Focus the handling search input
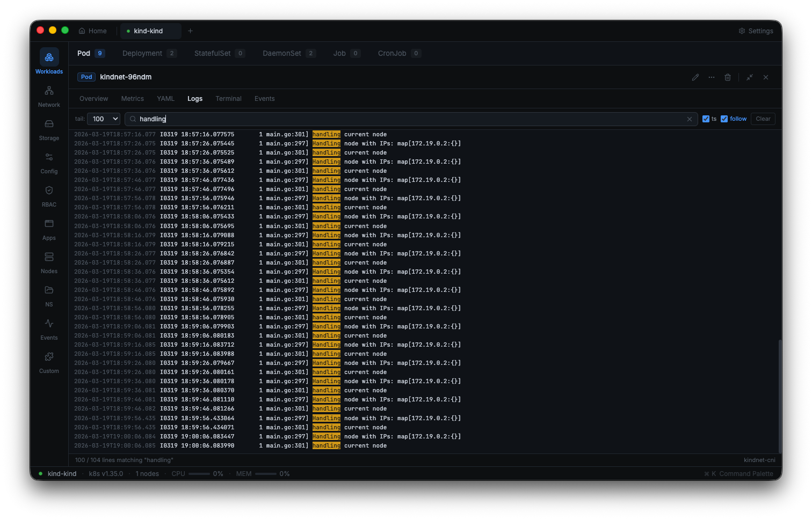The image size is (812, 520). tap(322, 119)
